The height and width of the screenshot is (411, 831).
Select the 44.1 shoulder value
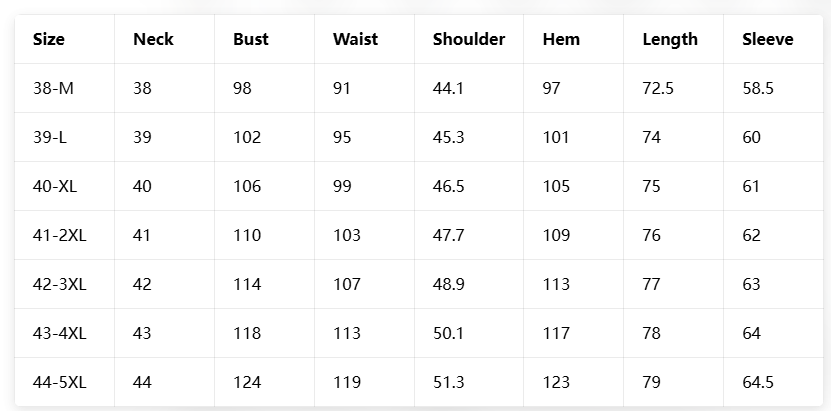[449, 89]
